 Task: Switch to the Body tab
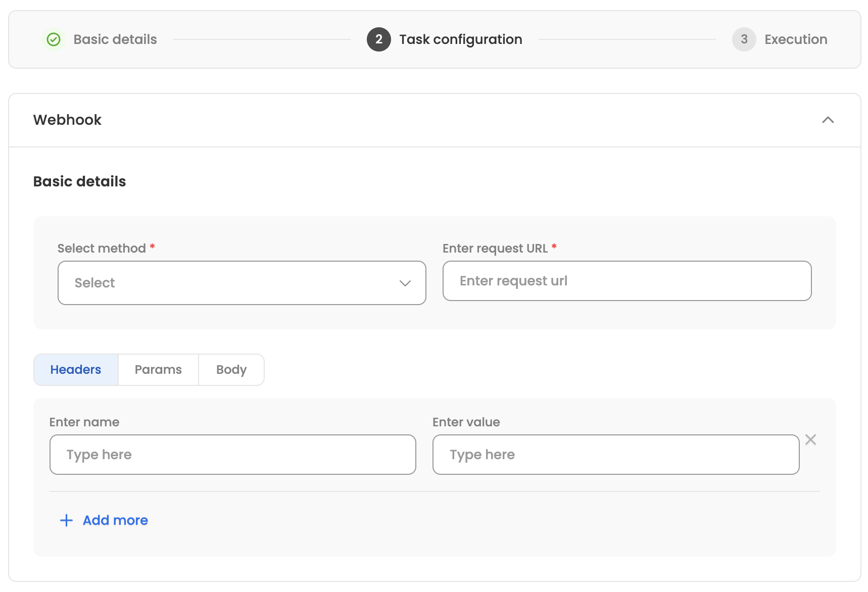pos(231,370)
